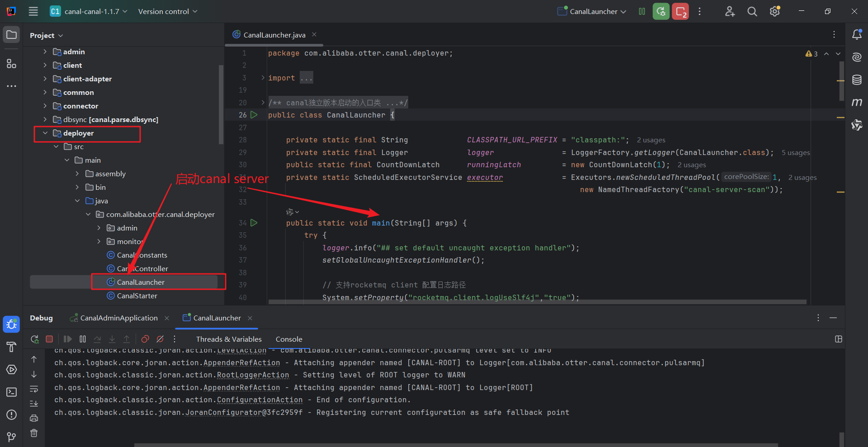Open CanalStarter class in tree

pyautogui.click(x=137, y=296)
